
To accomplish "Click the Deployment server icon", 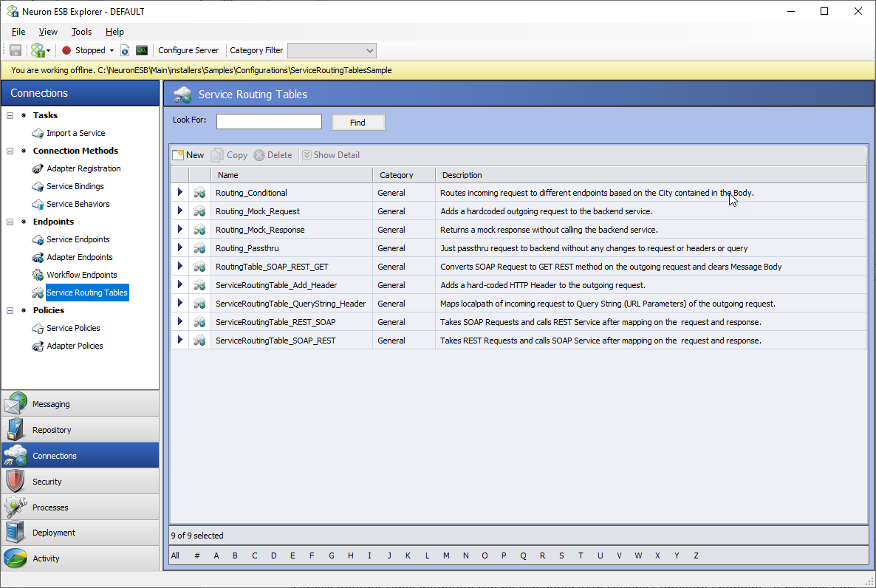I will (x=15, y=532).
